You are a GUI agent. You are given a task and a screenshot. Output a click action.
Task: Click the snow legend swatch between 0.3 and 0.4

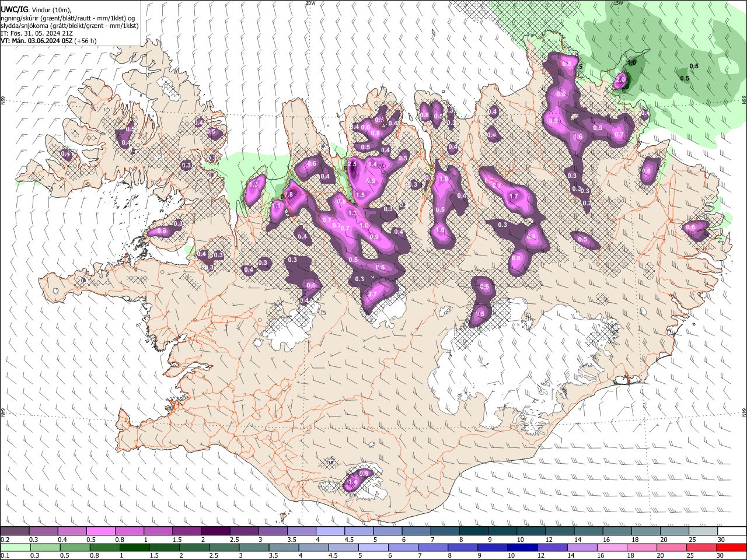click(43, 531)
